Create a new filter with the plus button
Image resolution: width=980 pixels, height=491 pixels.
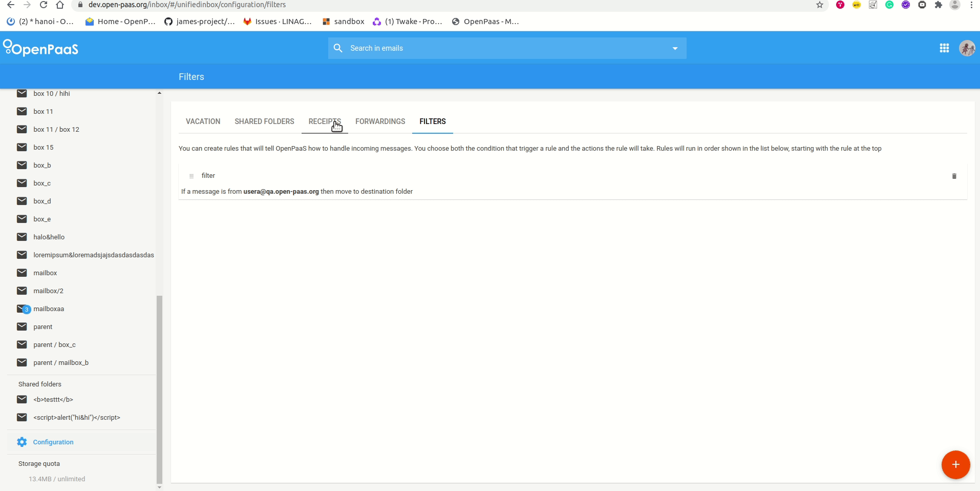(955, 465)
